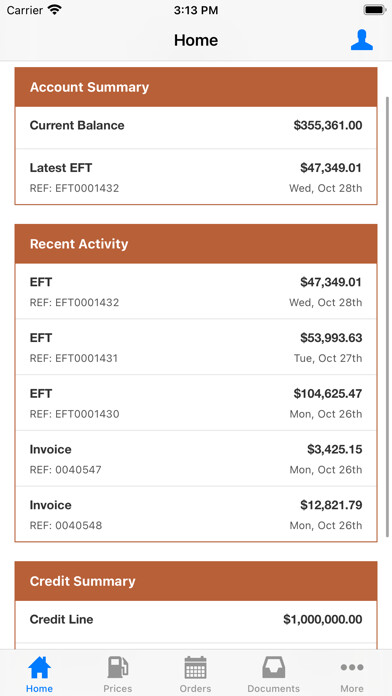Tap the battery indicator icon
The height and width of the screenshot is (696, 392).
375,10
